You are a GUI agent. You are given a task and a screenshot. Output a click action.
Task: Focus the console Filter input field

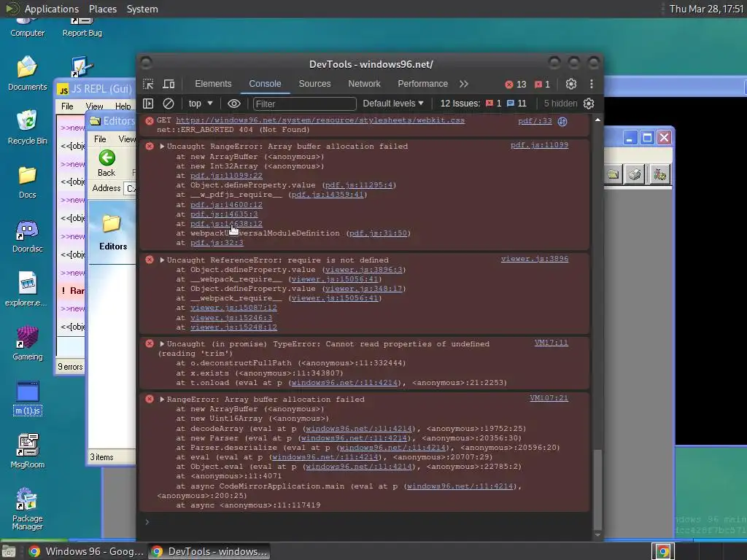(304, 104)
